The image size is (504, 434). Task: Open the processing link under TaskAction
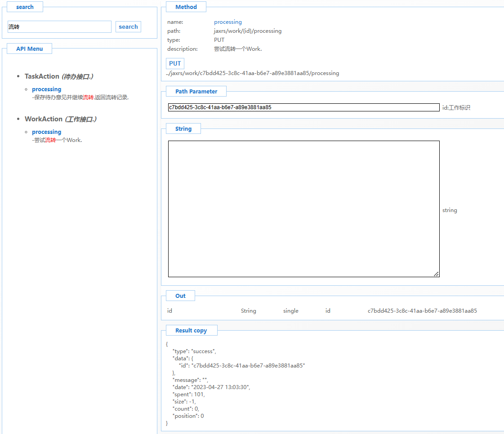[47, 89]
